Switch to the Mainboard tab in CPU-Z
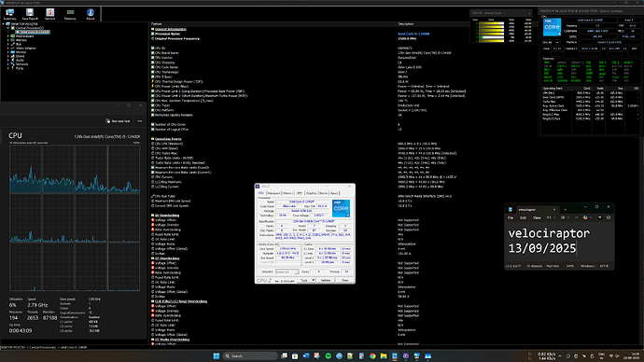The image size is (644, 362). (273, 193)
